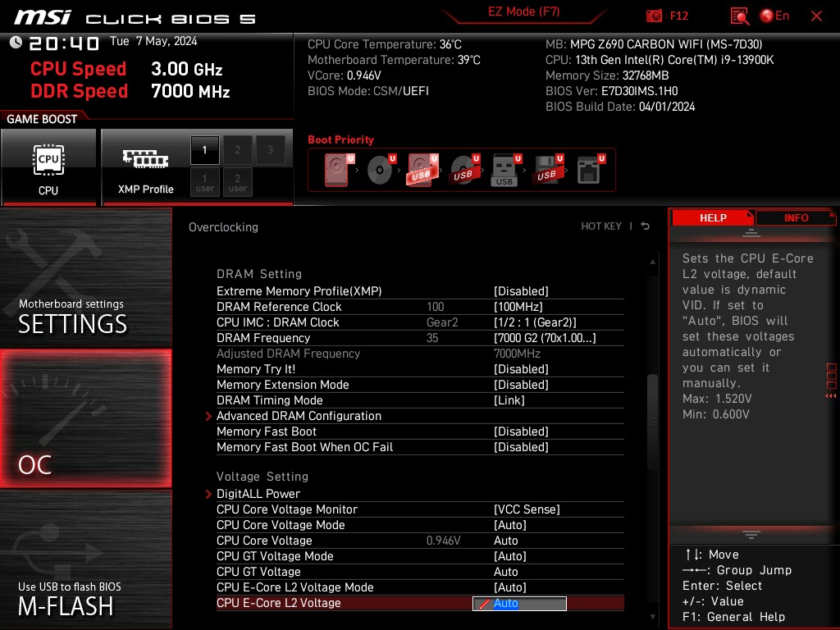The width and height of the screenshot is (840, 630).
Task: Open the BIOS search magnifier icon
Action: [740, 16]
